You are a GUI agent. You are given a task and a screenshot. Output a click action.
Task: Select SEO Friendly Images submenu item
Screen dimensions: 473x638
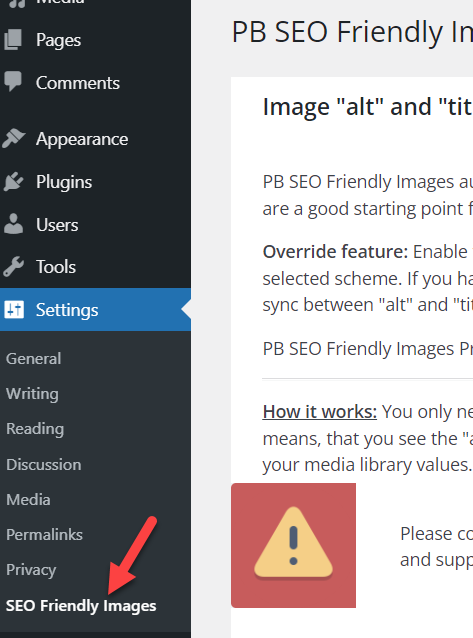pyautogui.click(x=81, y=605)
